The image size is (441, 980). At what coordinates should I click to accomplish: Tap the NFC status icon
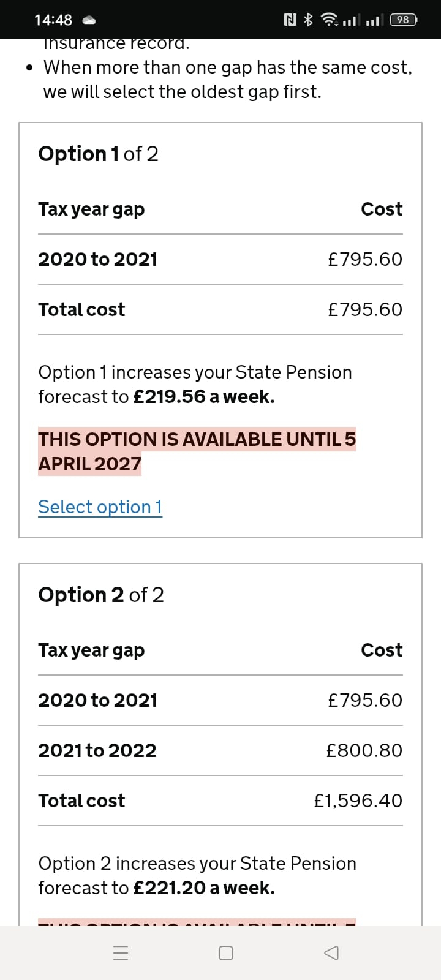(x=290, y=20)
